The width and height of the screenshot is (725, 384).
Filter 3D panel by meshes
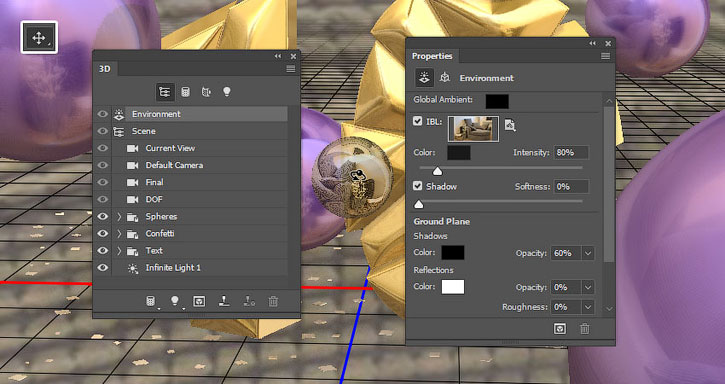click(x=185, y=92)
